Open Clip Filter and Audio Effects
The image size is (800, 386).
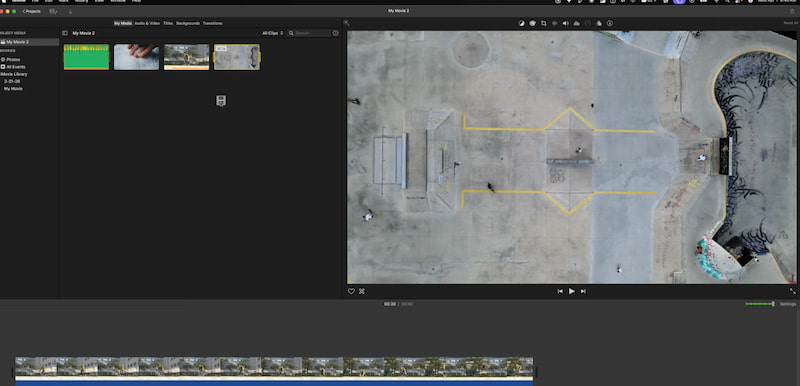tap(598, 23)
